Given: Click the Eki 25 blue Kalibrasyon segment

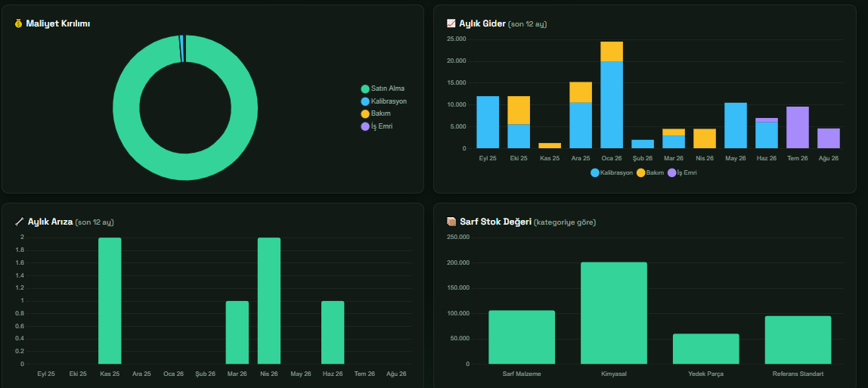Looking at the screenshot, I should pyautogui.click(x=519, y=136).
